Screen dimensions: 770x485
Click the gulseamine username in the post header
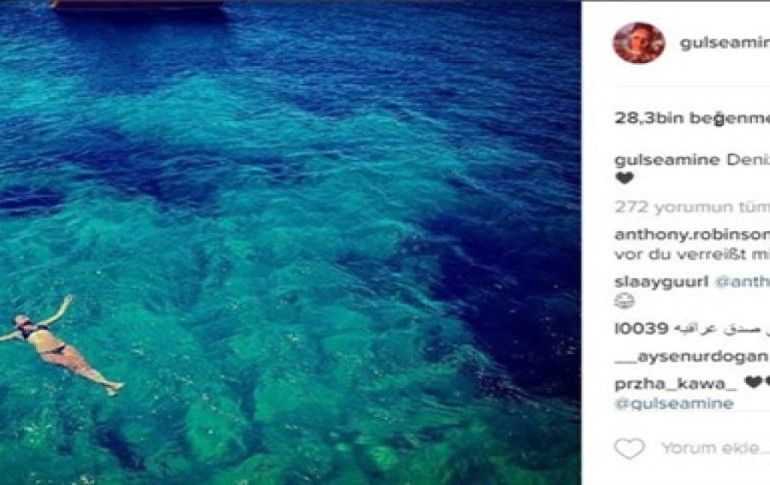pos(725,43)
